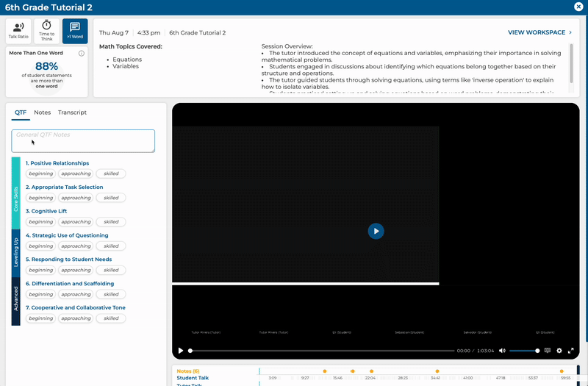Switch to the Transcript tab
588x386 pixels.
[72, 112]
